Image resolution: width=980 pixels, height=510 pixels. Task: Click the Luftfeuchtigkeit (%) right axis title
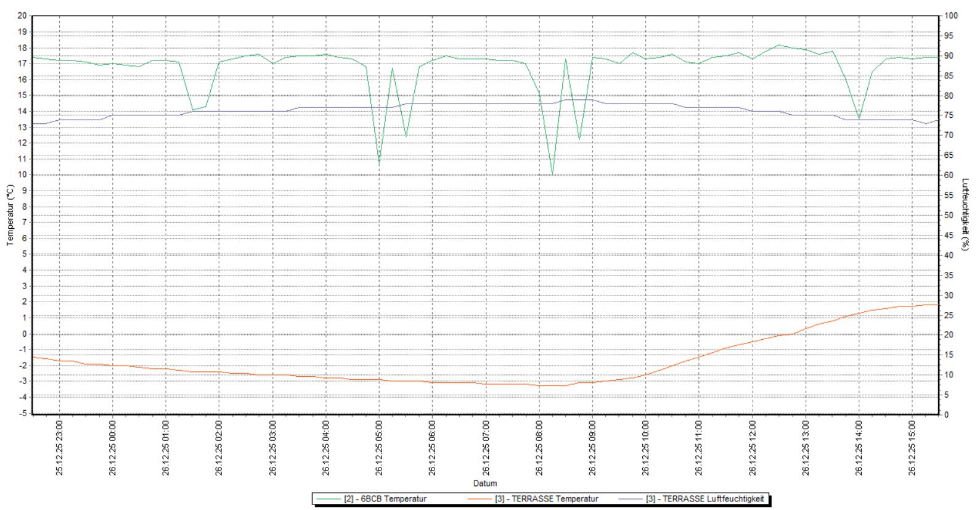[966, 215]
